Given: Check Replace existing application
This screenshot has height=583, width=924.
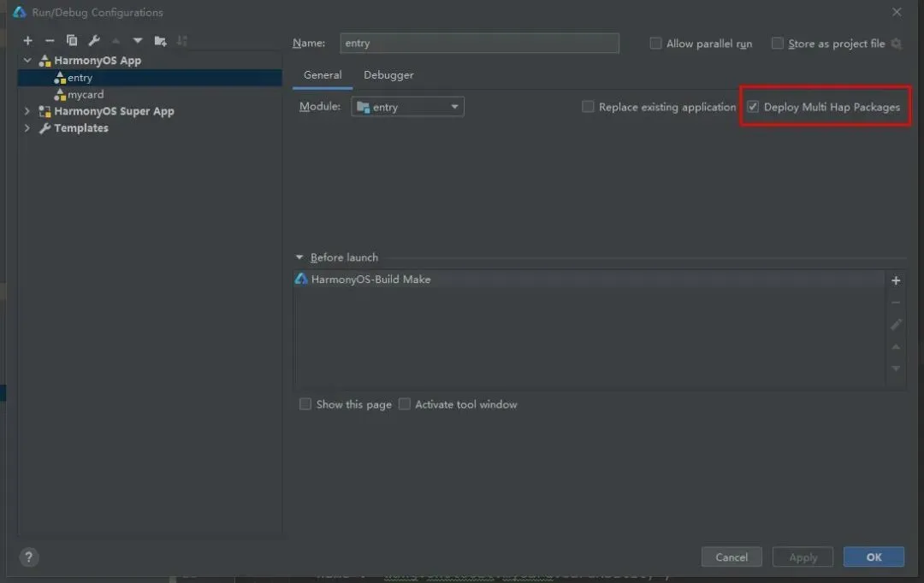Looking at the screenshot, I should click(588, 107).
